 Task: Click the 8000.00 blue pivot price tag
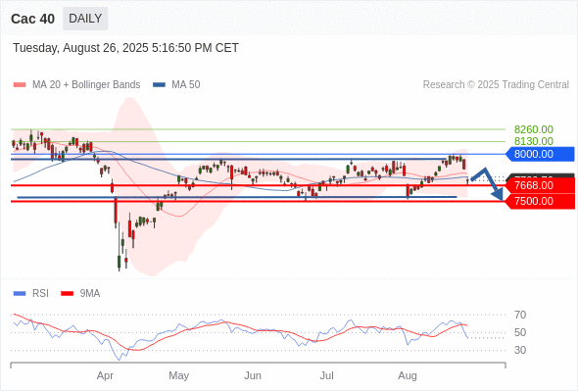(x=540, y=154)
